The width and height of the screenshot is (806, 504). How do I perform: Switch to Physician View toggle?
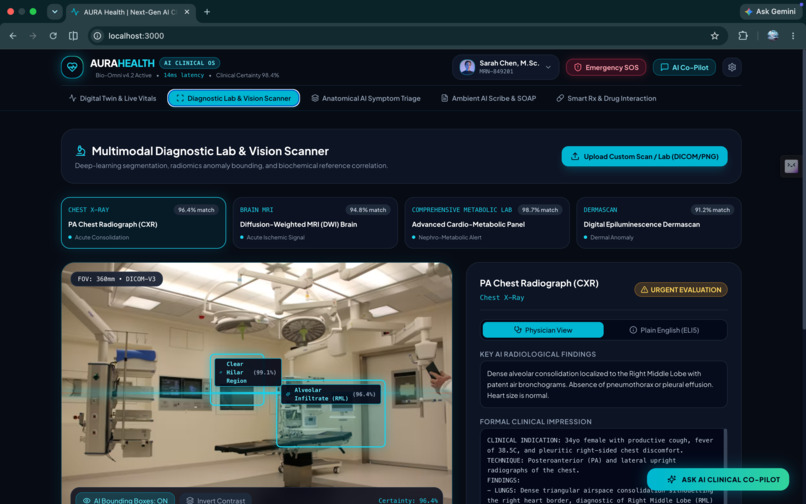click(543, 330)
